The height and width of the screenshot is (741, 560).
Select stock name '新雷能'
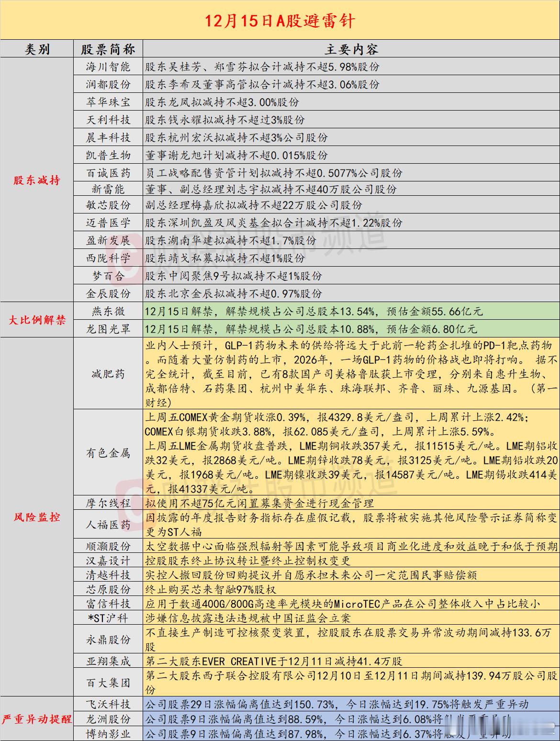click(x=108, y=189)
